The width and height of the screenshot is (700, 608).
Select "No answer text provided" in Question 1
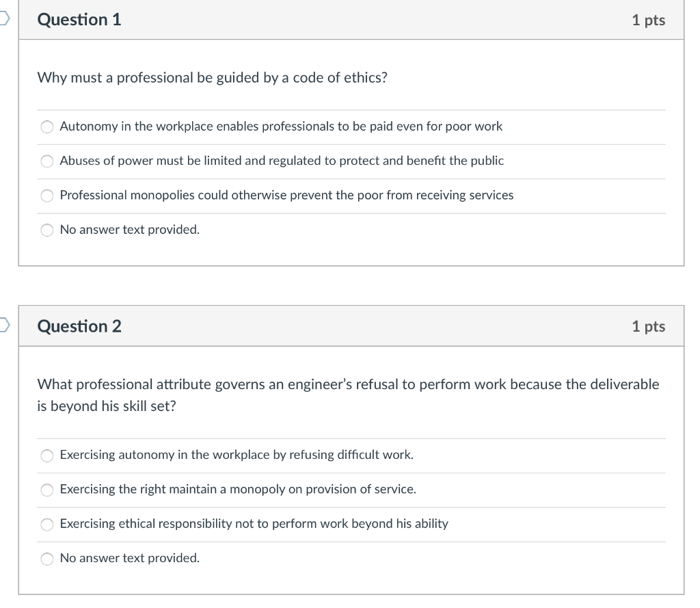pyautogui.click(x=46, y=230)
